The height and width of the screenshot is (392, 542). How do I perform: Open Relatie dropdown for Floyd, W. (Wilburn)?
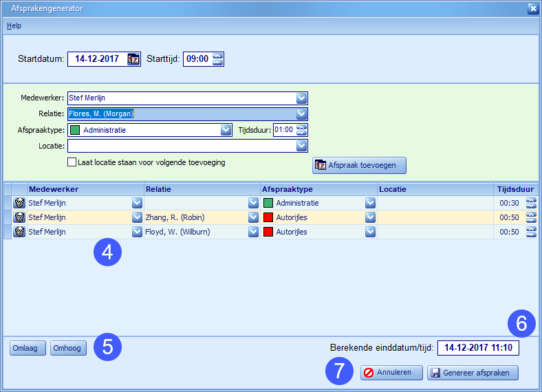point(253,232)
